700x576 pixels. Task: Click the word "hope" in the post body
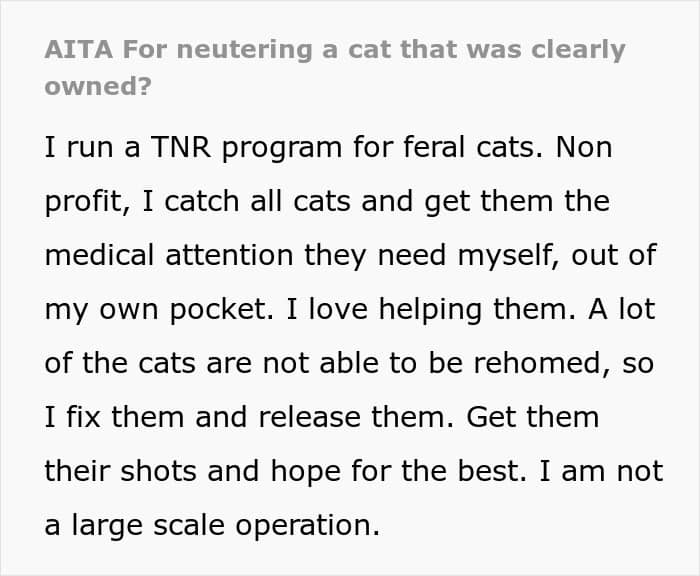(305, 473)
